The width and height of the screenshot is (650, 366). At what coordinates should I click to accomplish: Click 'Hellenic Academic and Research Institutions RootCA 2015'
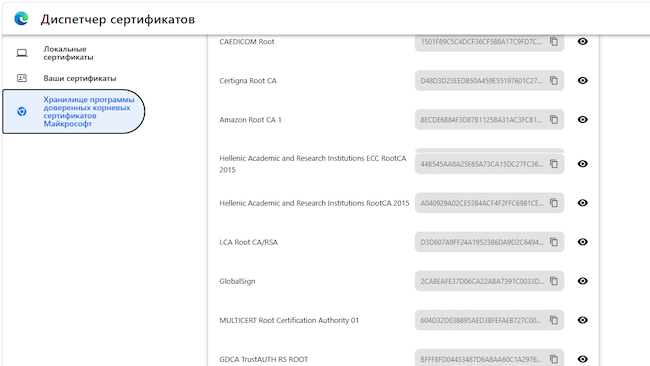click(314, 203)
